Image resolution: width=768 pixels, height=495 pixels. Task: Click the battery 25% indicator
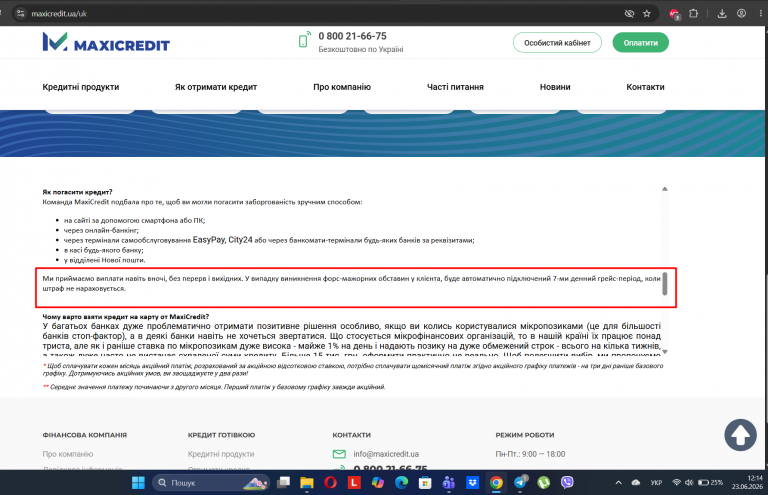click(710, 483)
